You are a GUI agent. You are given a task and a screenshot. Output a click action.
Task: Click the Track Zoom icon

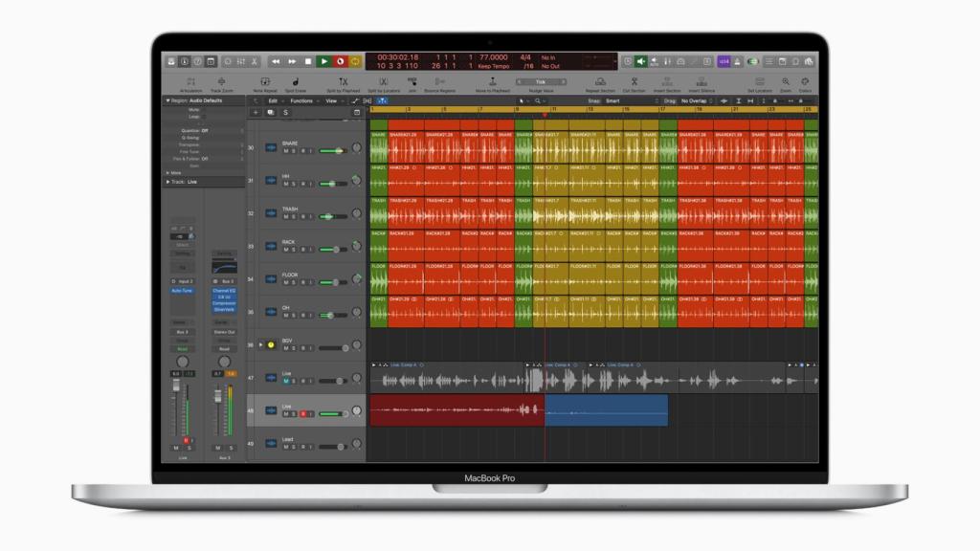click(x=222, y=81)
